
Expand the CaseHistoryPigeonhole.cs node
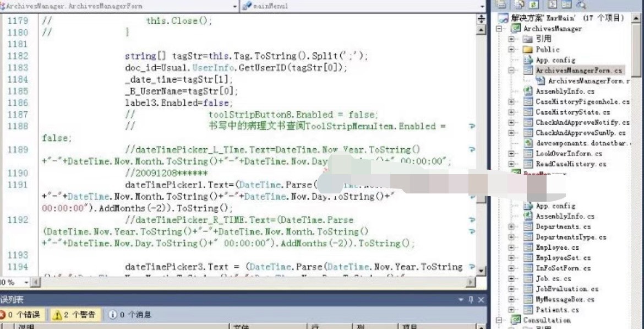pos(512,101)
